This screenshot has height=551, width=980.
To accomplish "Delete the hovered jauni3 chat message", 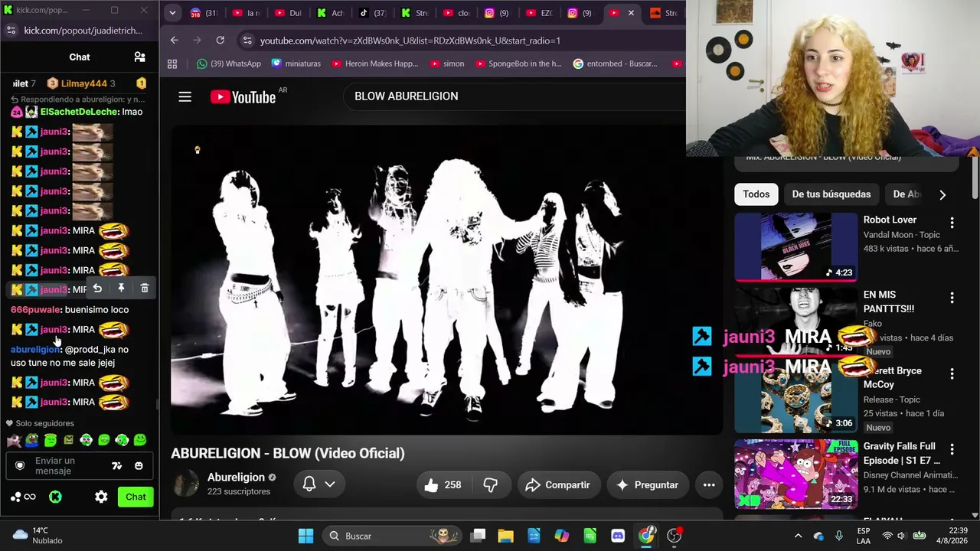I will [145, 288].
